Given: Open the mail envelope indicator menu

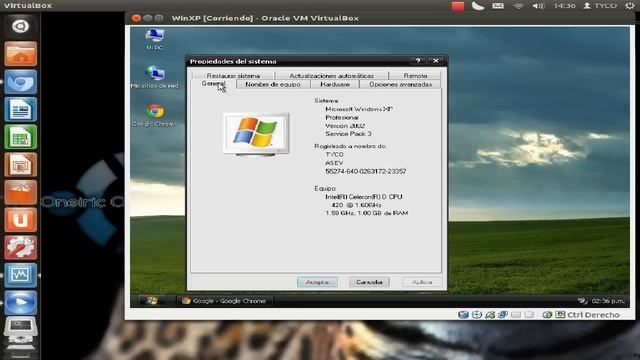Looking at the screenshot, I should click(498, 6).
